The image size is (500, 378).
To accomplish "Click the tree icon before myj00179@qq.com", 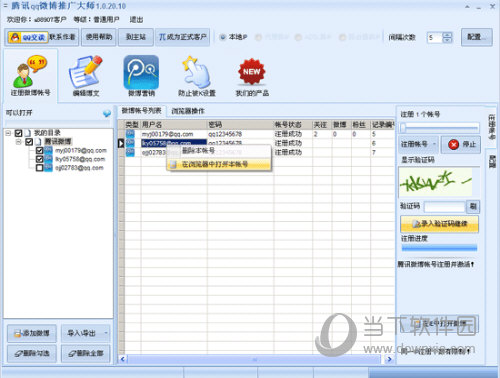I will (x=49, y=150).
